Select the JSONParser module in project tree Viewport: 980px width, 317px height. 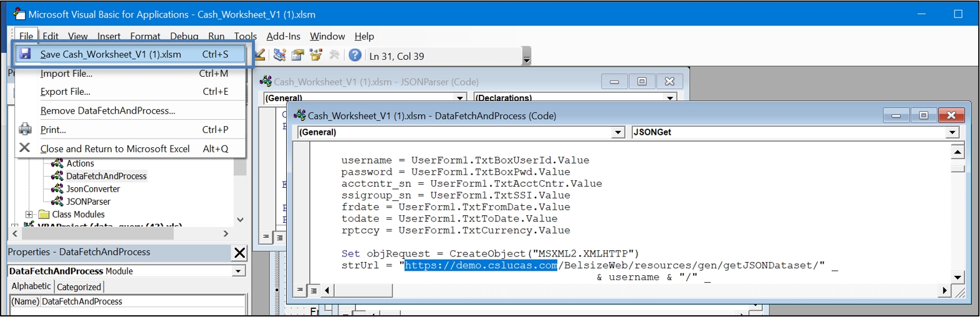click(89, 202)
